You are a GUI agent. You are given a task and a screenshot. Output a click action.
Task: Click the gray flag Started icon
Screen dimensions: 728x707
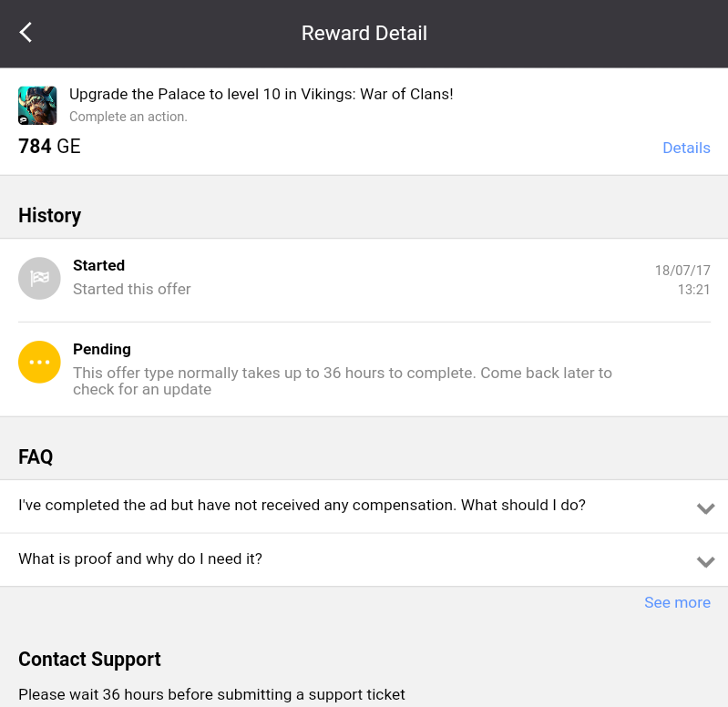point(39,278)
